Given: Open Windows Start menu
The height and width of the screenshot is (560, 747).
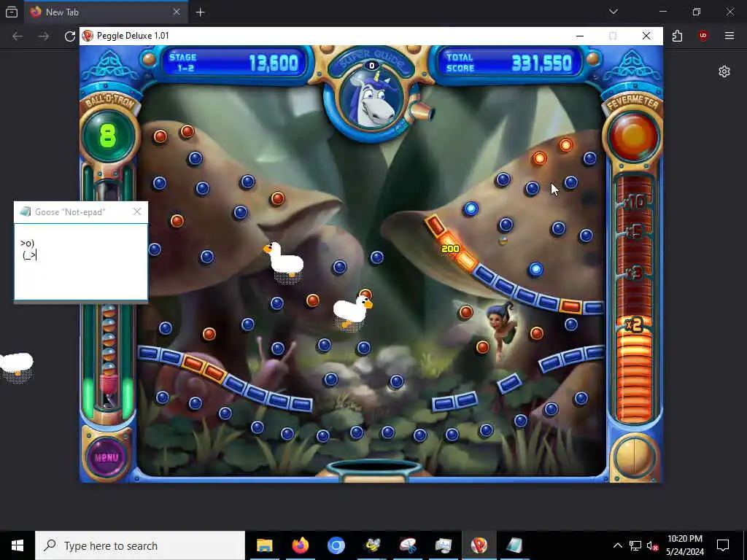Looking at the screenshot, I should pos(18,545).
